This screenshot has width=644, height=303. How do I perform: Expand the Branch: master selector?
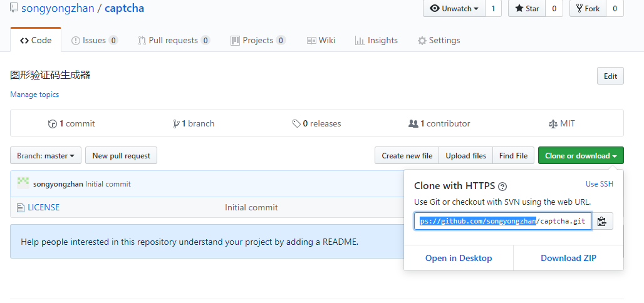click(x=46, y=156)
